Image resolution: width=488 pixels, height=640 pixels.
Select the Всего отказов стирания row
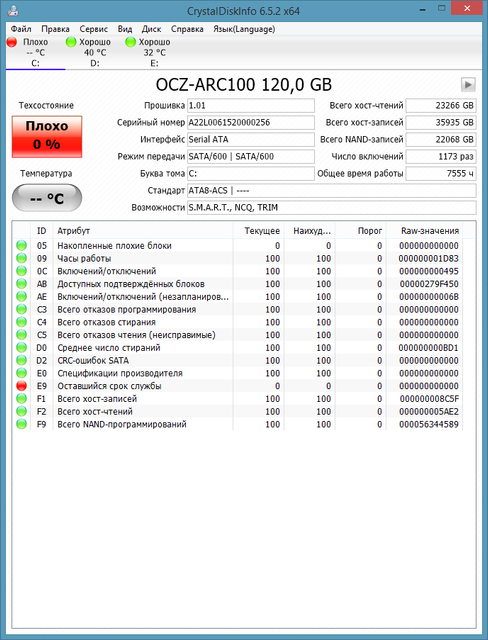click(238, 322)
